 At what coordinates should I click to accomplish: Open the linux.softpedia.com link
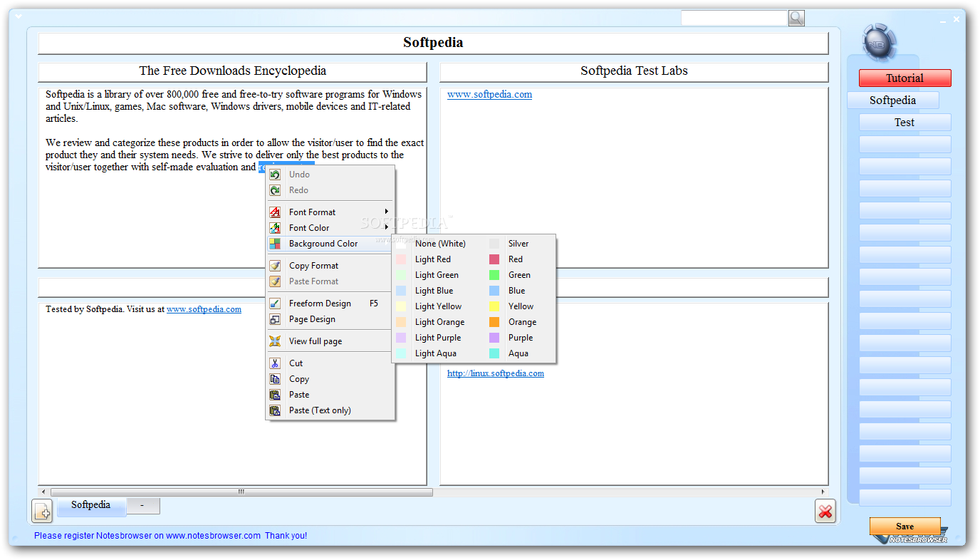[x=496, y=373]
